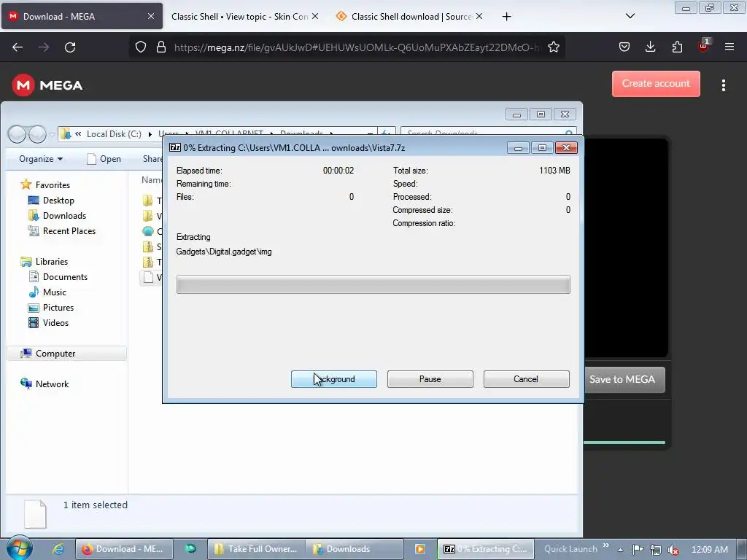Select Recent Places in sidebar

(69, 231)
